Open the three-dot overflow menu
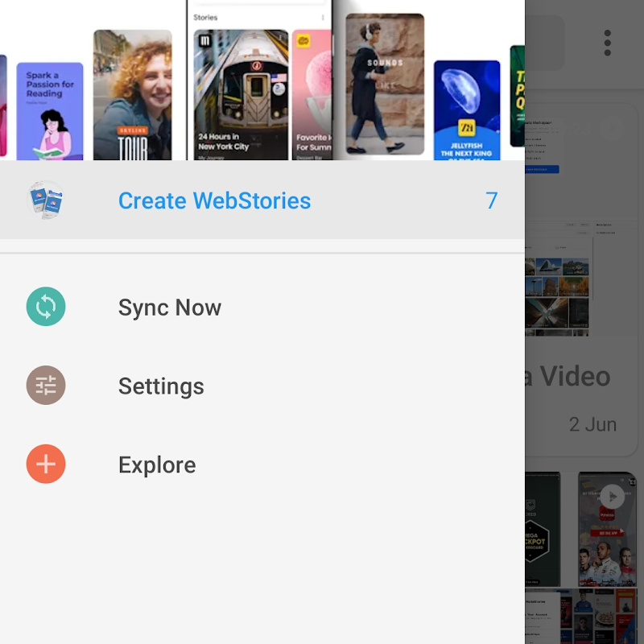This screenshot has width=644, height=644. [608, 43]
